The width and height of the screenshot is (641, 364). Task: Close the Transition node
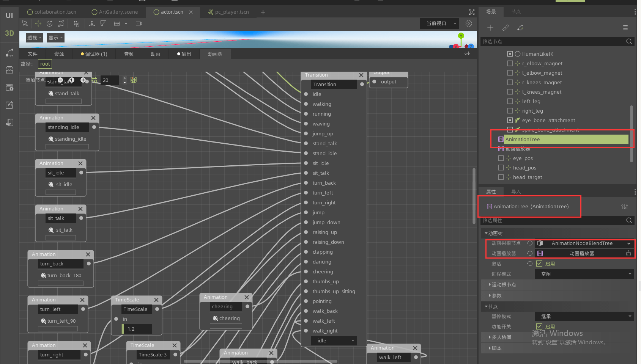click(361, 75)
